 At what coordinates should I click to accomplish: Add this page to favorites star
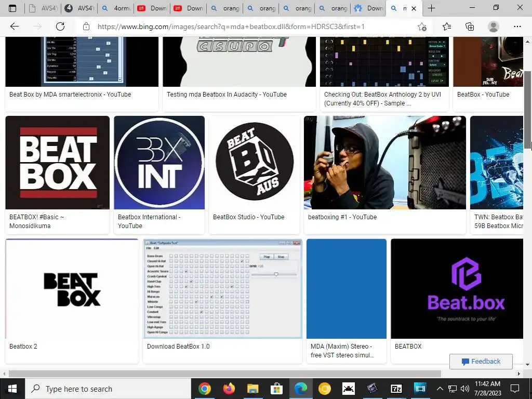(422, 26)
